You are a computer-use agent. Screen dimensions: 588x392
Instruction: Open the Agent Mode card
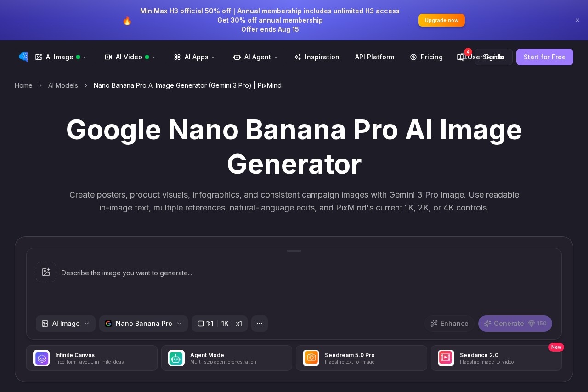(226, 358)
